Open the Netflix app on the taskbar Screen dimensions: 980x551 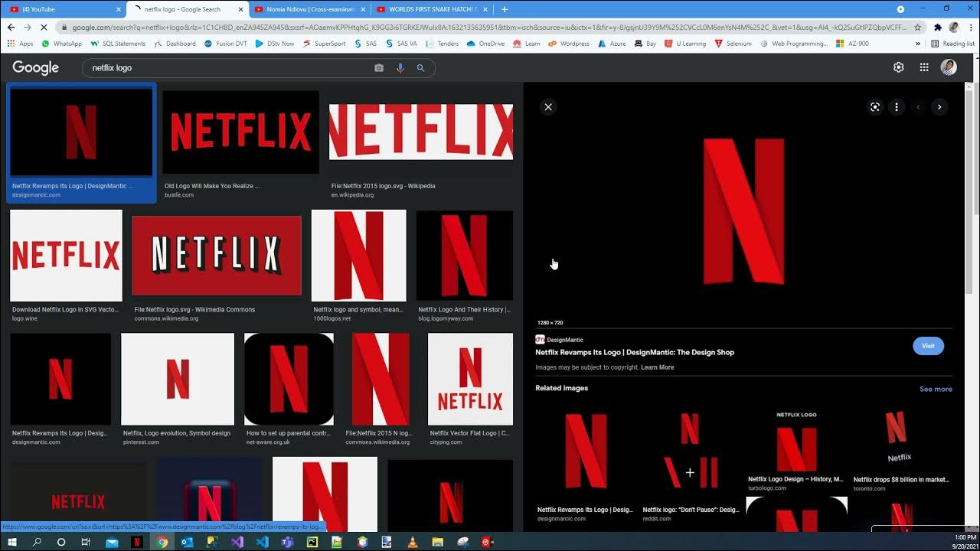136,542
